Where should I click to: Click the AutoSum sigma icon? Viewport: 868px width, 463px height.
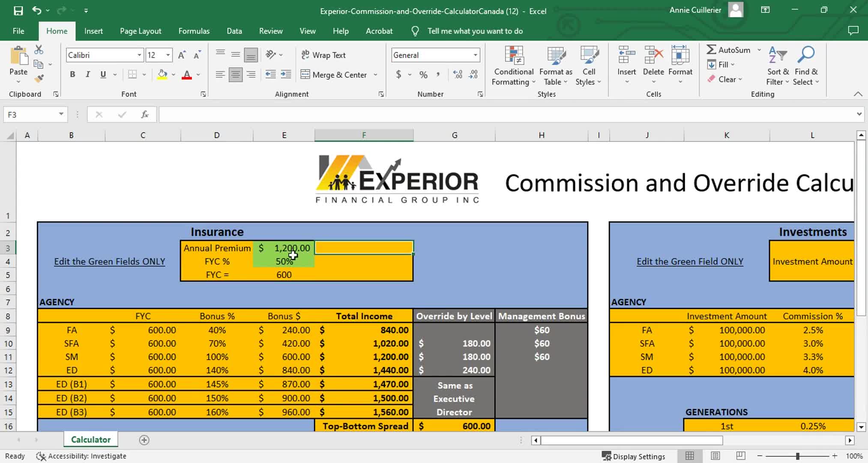(x=712, y=50)
